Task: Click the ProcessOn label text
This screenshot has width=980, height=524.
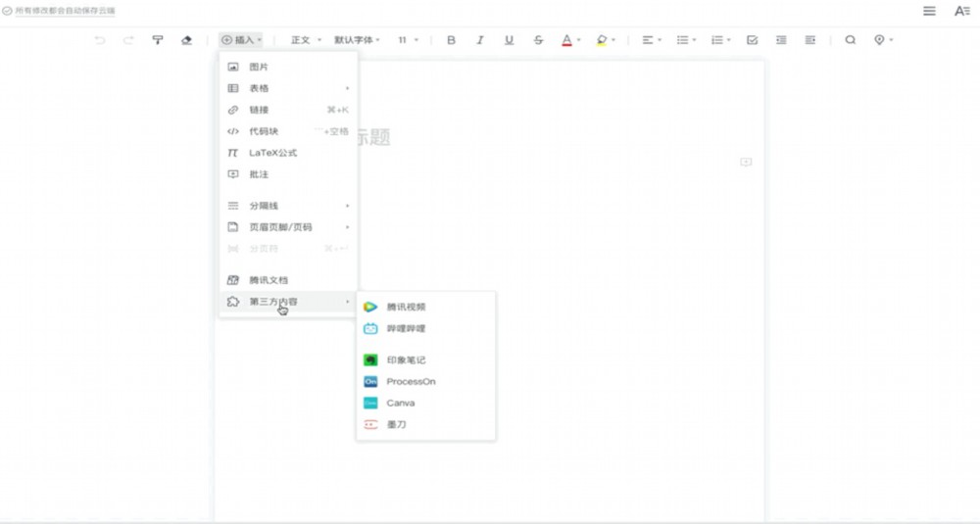Action: click(x=411, y=382)
